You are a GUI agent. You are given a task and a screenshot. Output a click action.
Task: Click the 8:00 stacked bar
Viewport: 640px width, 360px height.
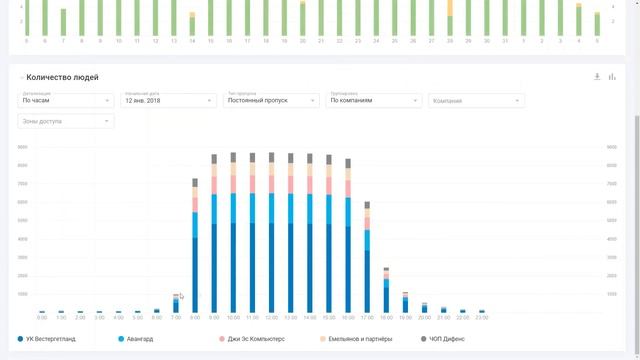195,245
